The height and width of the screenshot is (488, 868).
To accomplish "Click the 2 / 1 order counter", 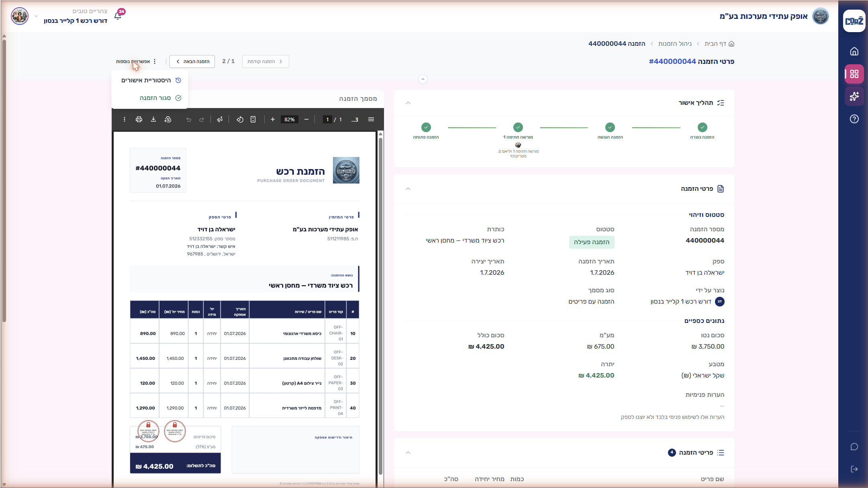I will [x=229, y=61].
